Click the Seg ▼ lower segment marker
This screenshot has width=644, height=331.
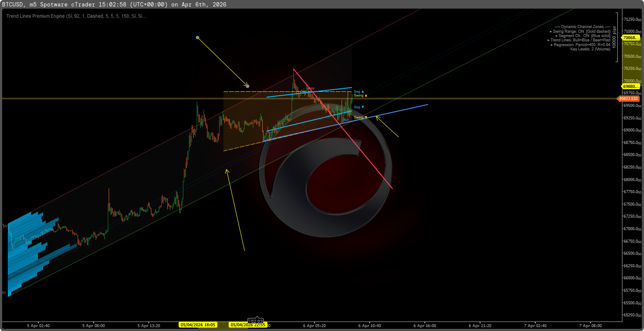coord(358,106)
